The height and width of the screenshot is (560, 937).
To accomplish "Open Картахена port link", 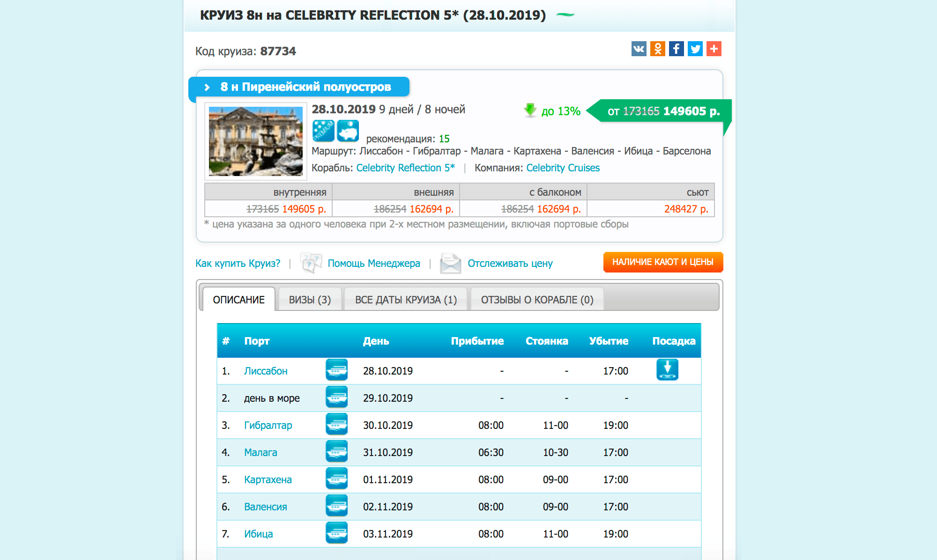I will 268,479.
